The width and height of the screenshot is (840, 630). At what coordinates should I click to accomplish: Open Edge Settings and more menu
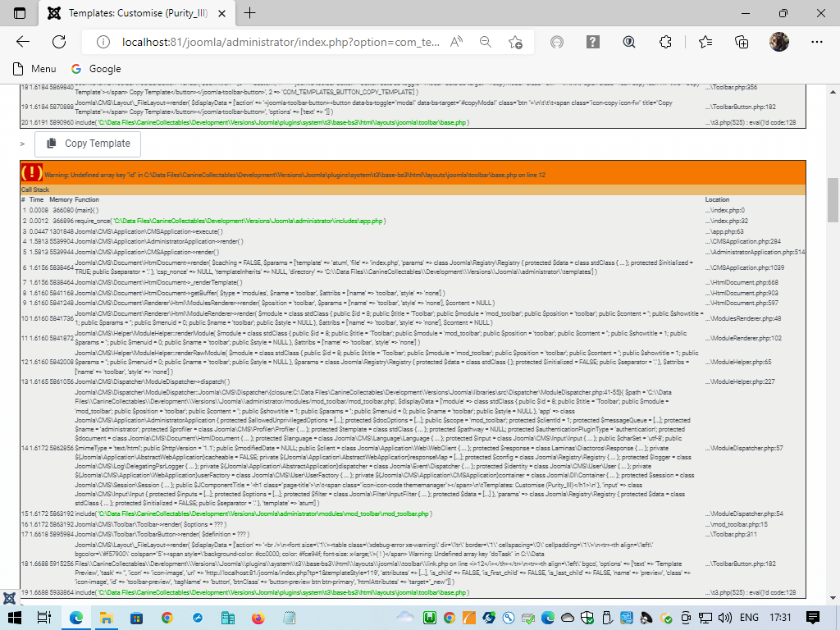pos(816,42)
